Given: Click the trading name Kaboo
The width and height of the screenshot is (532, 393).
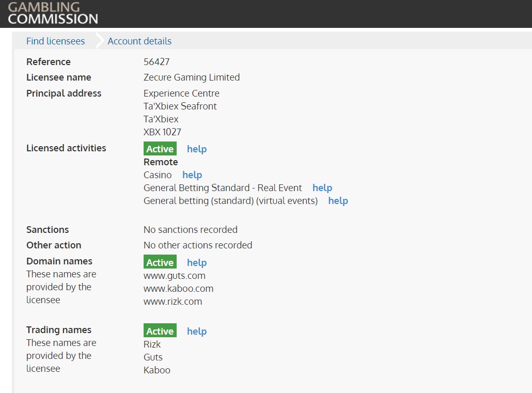Looking at the screenshot, I should click(x=157, y=370).
